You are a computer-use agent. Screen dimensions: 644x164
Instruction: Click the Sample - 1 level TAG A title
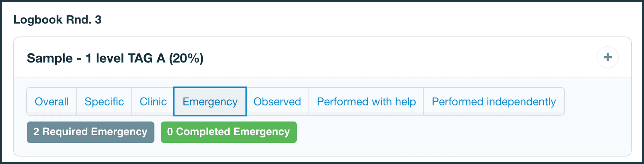115,58
